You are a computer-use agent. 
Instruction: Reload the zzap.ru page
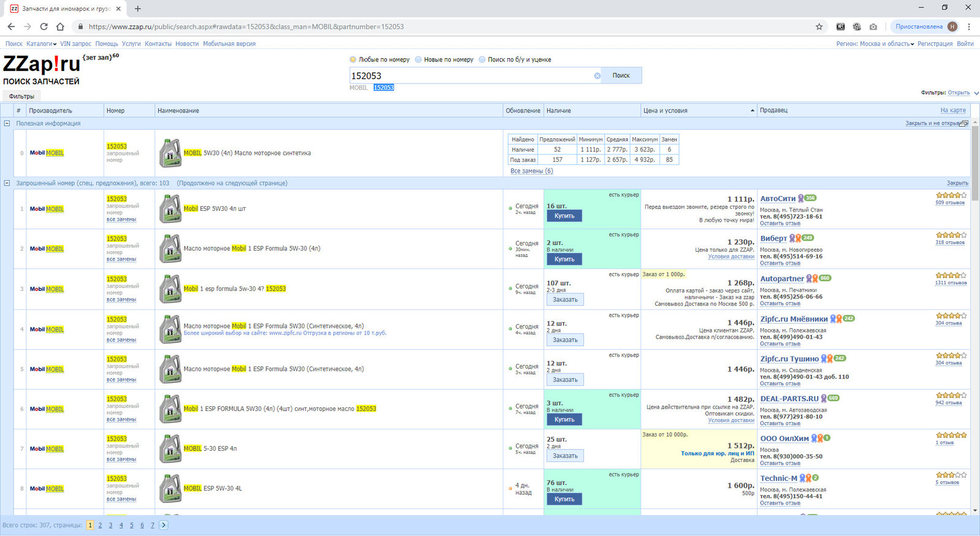point(43,26)
